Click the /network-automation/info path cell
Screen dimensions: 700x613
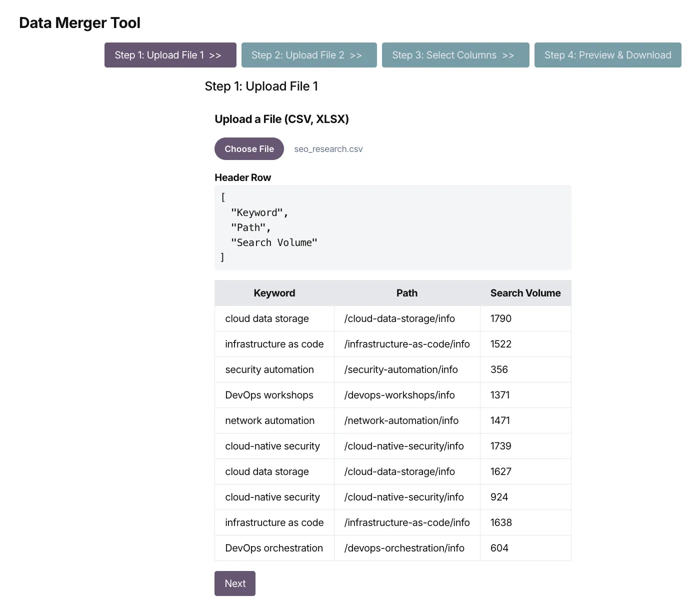click(407, 420)
